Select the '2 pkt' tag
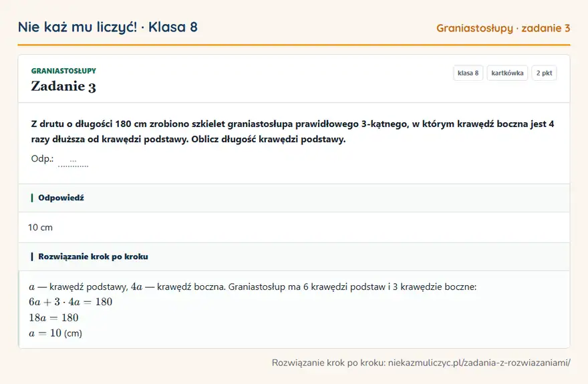588x384 pixels. 544,73
